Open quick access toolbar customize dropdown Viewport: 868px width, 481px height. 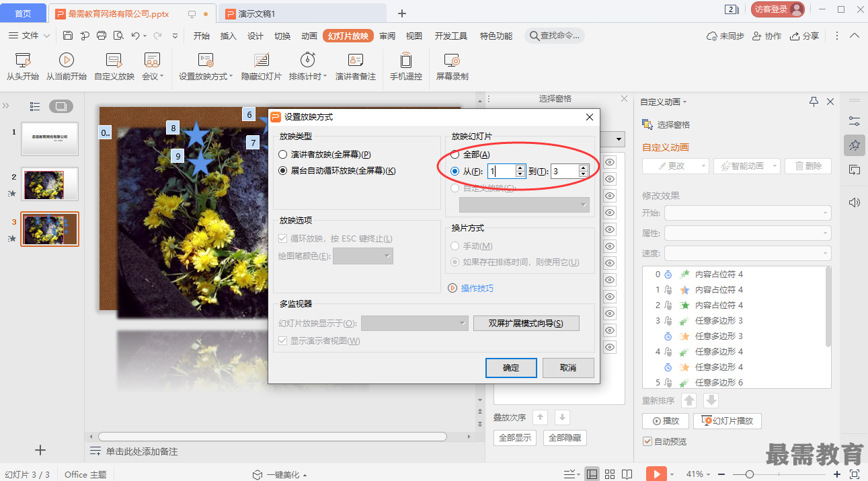coord(175,36)
